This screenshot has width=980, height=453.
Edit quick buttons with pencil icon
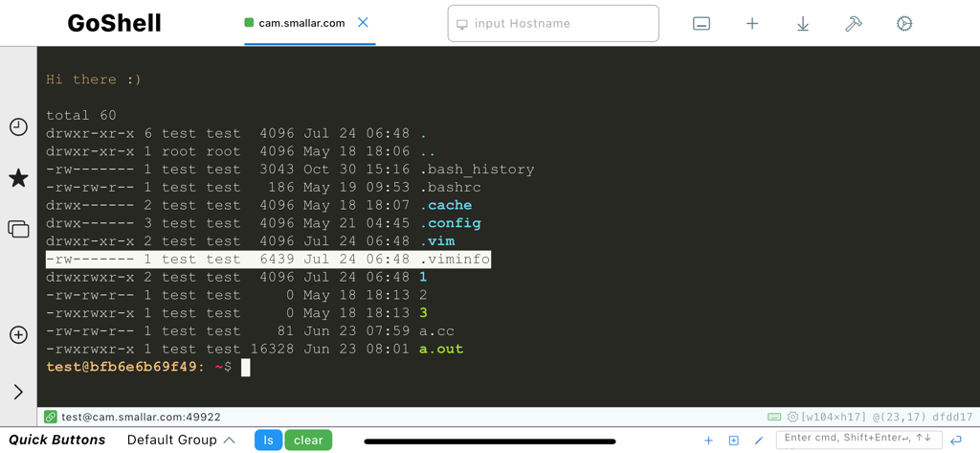759,441
